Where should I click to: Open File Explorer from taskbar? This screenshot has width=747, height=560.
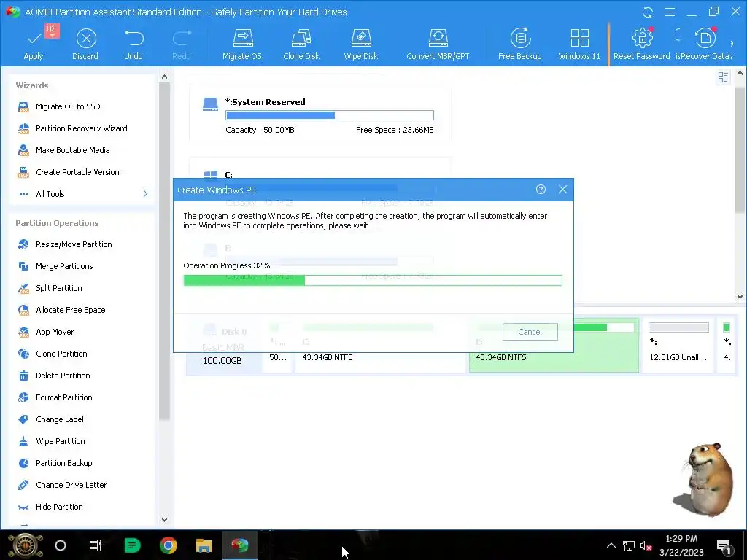(x=204, y=545)
